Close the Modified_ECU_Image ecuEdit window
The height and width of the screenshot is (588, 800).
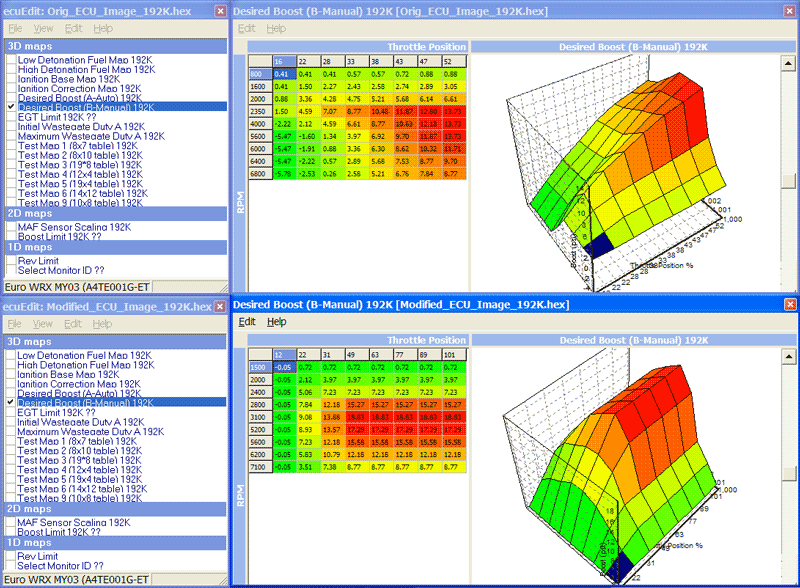(x=220, y=306)
